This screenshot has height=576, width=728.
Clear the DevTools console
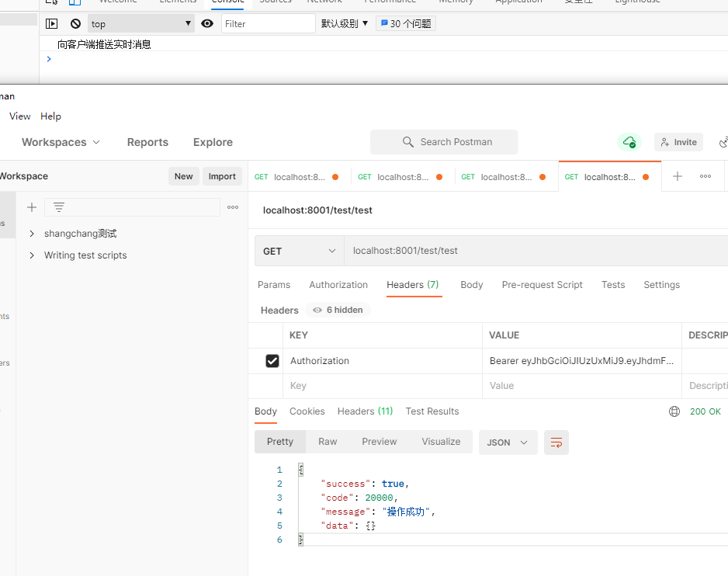[x=76, y=24]
